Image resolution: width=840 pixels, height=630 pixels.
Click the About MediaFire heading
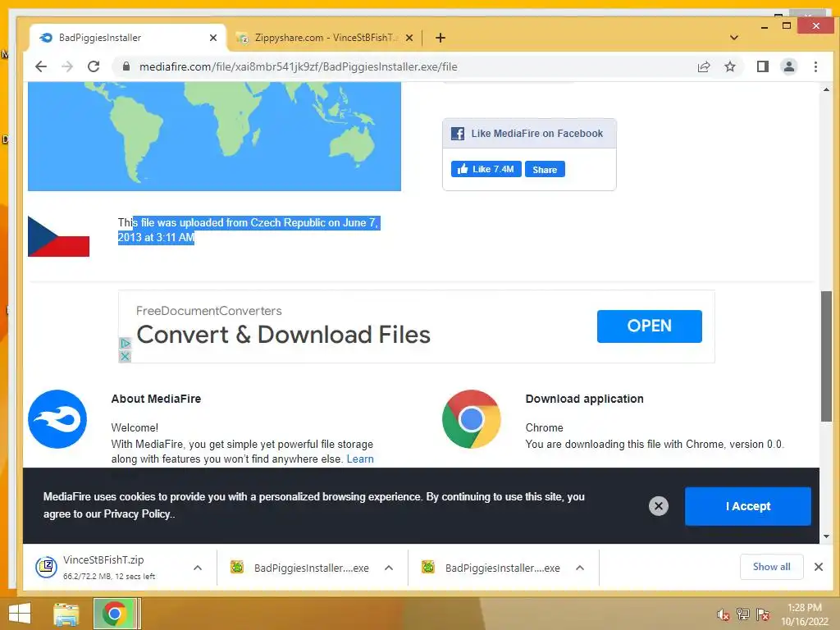click(156, 399)
